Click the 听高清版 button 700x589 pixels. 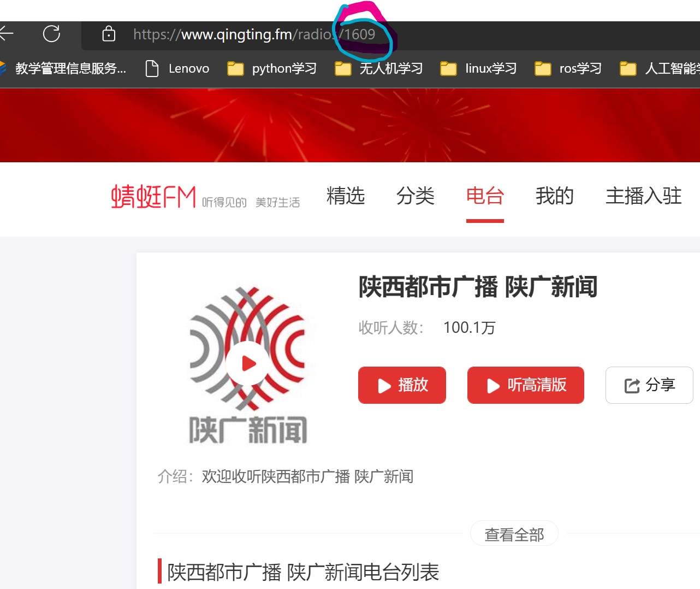[526, 385]
